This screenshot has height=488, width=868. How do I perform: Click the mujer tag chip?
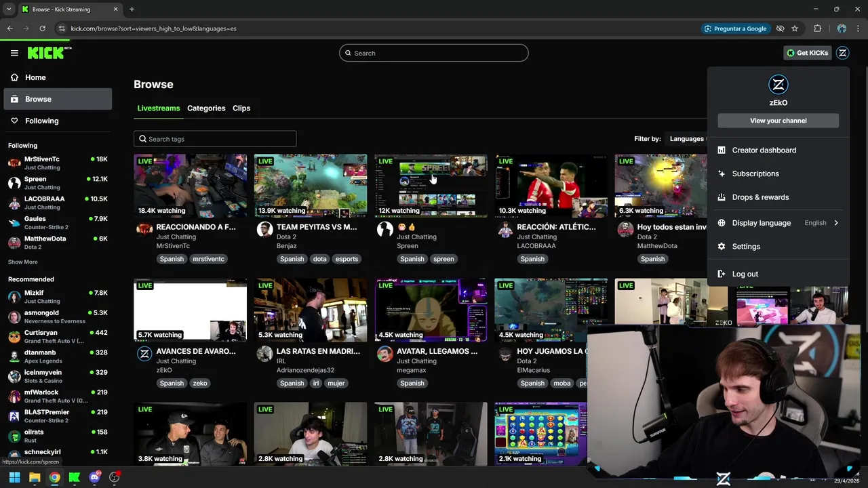click(x=336, y=383)
